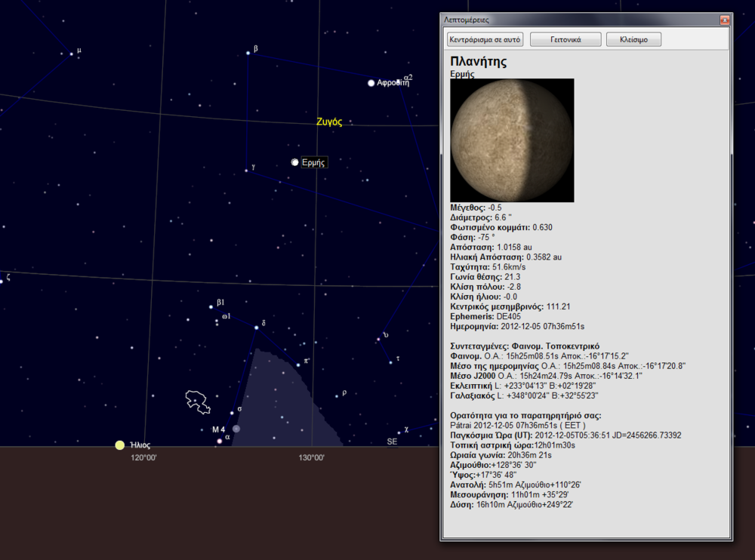The height and width of the screenshot is (560, 755).
Task: Select the yellow Ήλιος sun symbol near horizon
Action: point(119,445)
